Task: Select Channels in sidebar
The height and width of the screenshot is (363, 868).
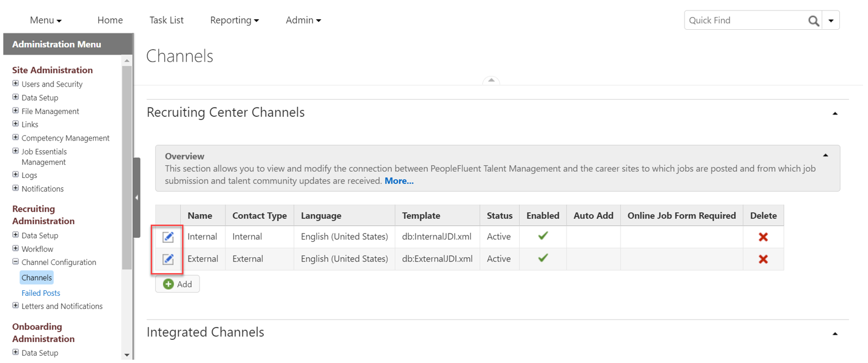Action: point(36,278)
